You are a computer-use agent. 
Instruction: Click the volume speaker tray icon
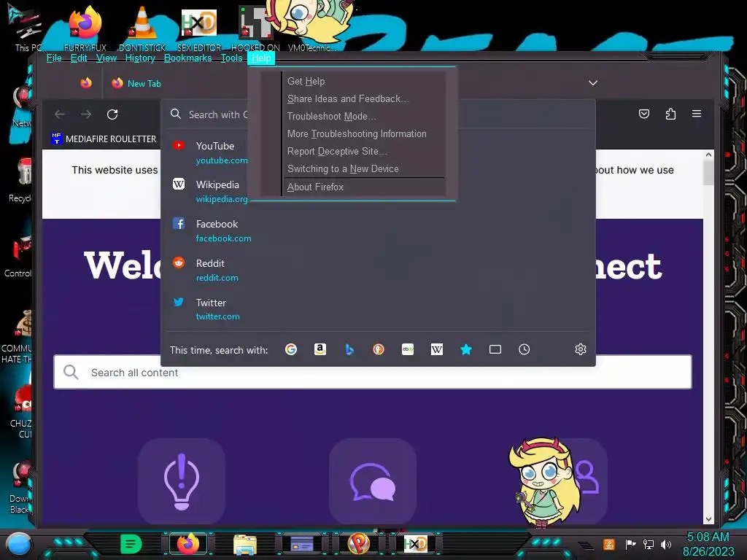[x=665, y=544]
